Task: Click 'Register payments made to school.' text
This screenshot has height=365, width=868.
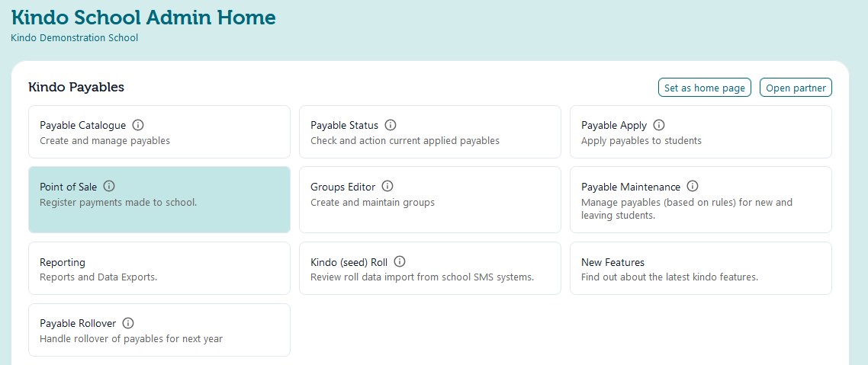Action: (x=118, y=203)
